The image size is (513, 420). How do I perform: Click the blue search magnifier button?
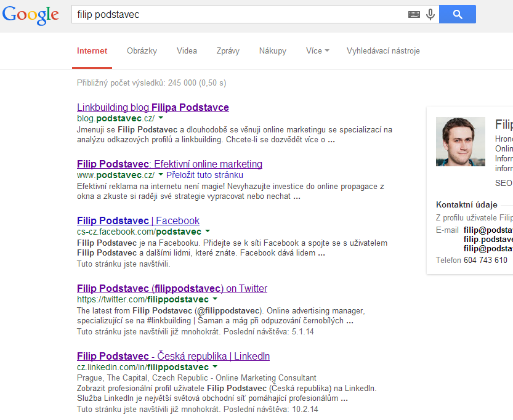click(x=458, y=14)
